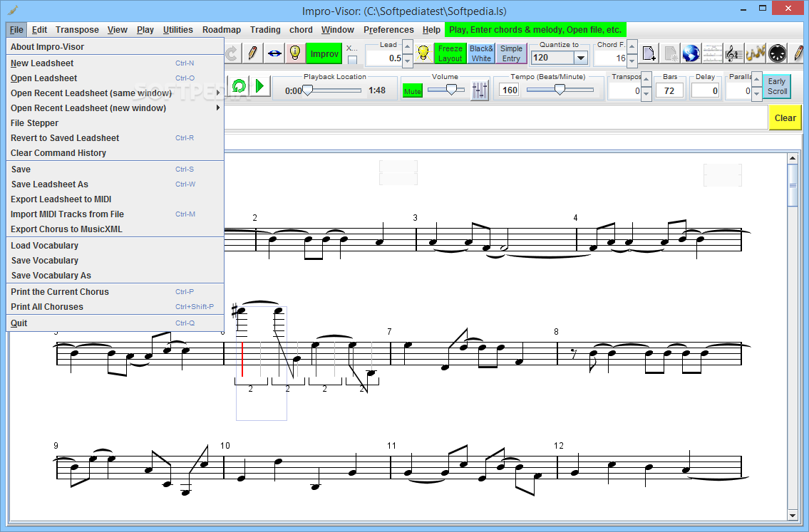This screenshot has width=809, height=532.
Task: Open the Quantize to dropdown
Action: [580, 58]
